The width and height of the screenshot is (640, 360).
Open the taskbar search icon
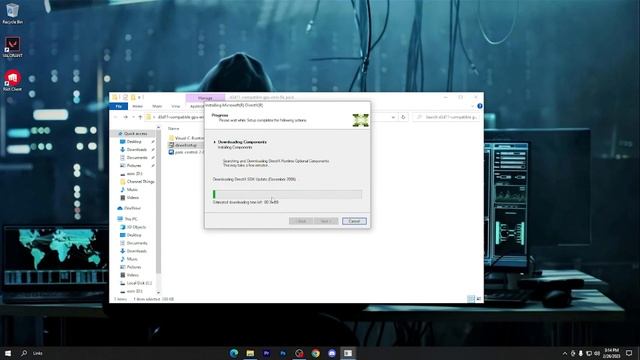[24, 353]
